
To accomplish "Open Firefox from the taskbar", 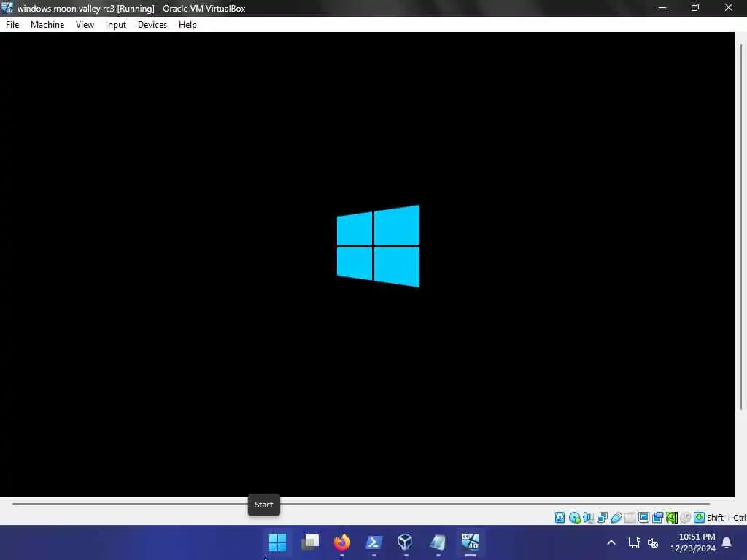I will 342,542.
